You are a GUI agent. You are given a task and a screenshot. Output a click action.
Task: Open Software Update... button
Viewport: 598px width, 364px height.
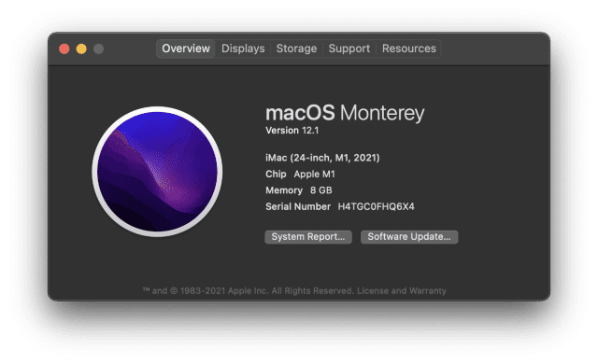pyautogui.click(x=409, y=237)
